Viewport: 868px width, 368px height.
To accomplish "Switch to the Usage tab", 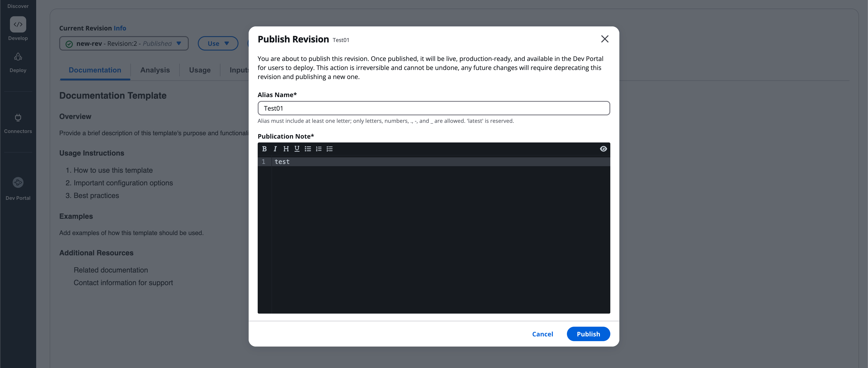I will [199, 70].
